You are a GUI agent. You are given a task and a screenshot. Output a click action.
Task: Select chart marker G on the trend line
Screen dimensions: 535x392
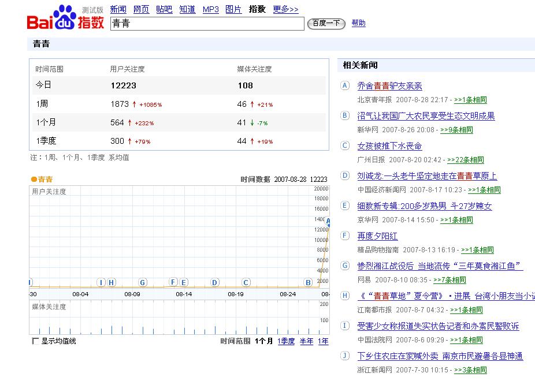point(143,282)
